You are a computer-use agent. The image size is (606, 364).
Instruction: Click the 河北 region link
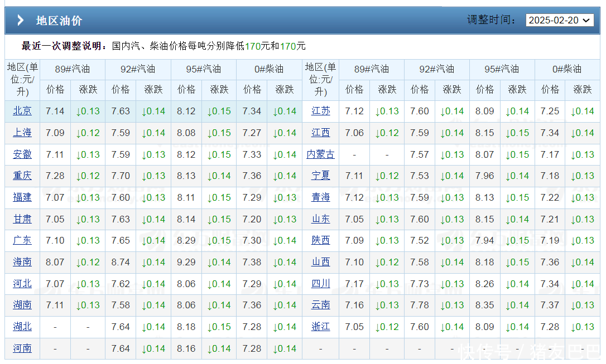(x=22, y=284)
